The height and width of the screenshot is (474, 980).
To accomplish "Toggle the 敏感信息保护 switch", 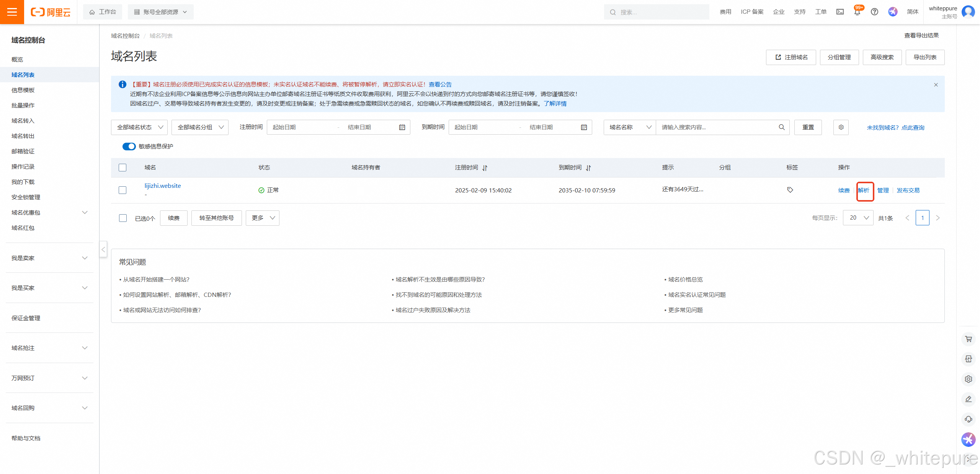I will [x=129, y=147].
